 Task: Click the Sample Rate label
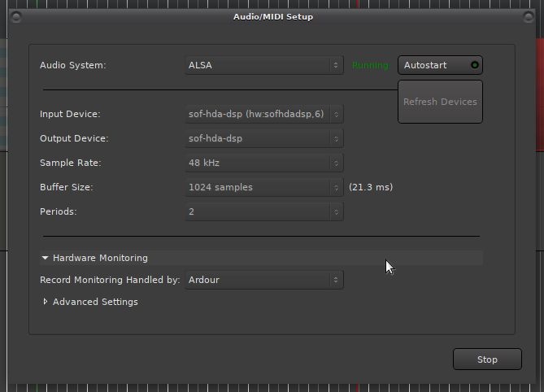pyautogui.click(x=71, y=163)
